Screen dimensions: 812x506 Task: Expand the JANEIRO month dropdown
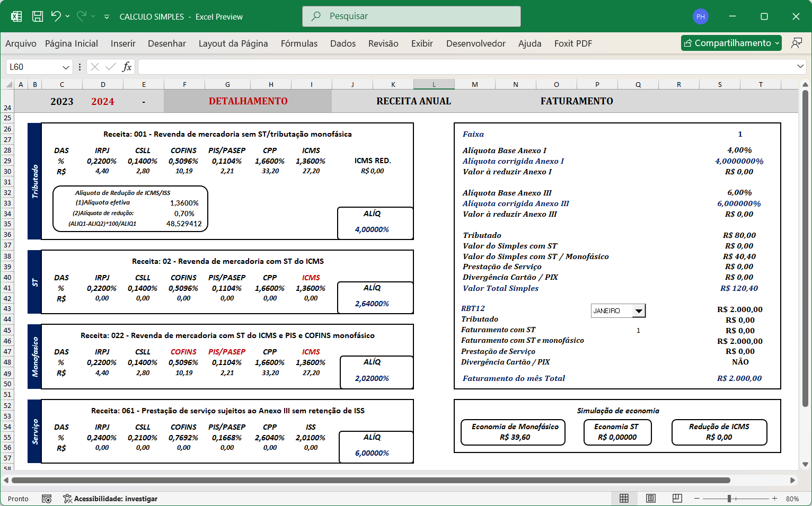(639, 311)
